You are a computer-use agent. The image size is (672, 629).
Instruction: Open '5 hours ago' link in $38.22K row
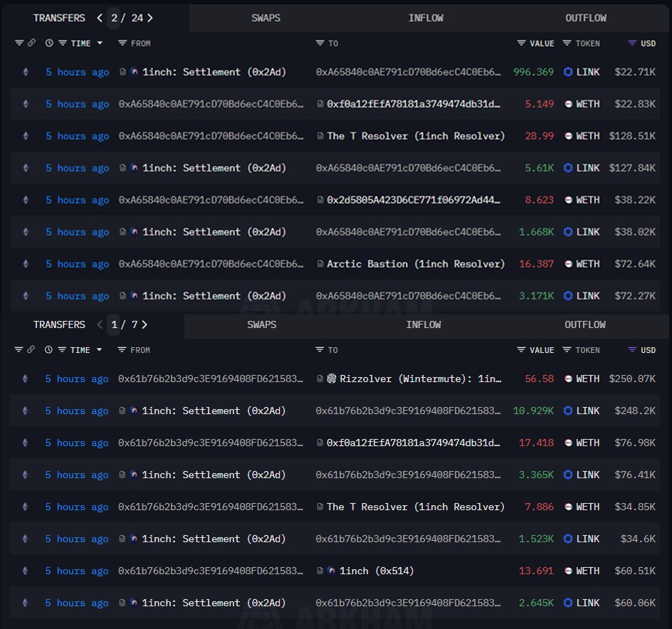77,200
